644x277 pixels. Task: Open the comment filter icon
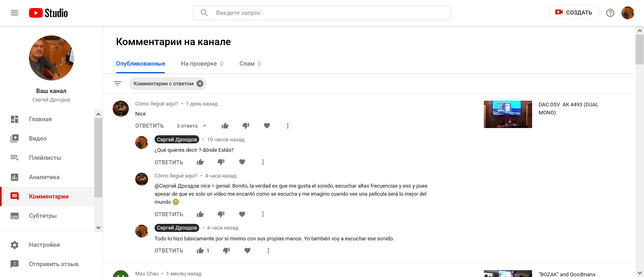pos(118,84)
